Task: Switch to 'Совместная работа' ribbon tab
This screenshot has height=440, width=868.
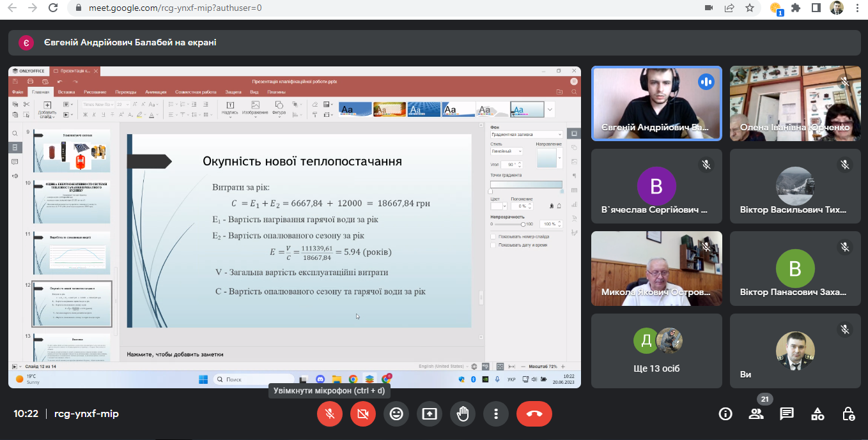Action: click(x=196, y=92)
